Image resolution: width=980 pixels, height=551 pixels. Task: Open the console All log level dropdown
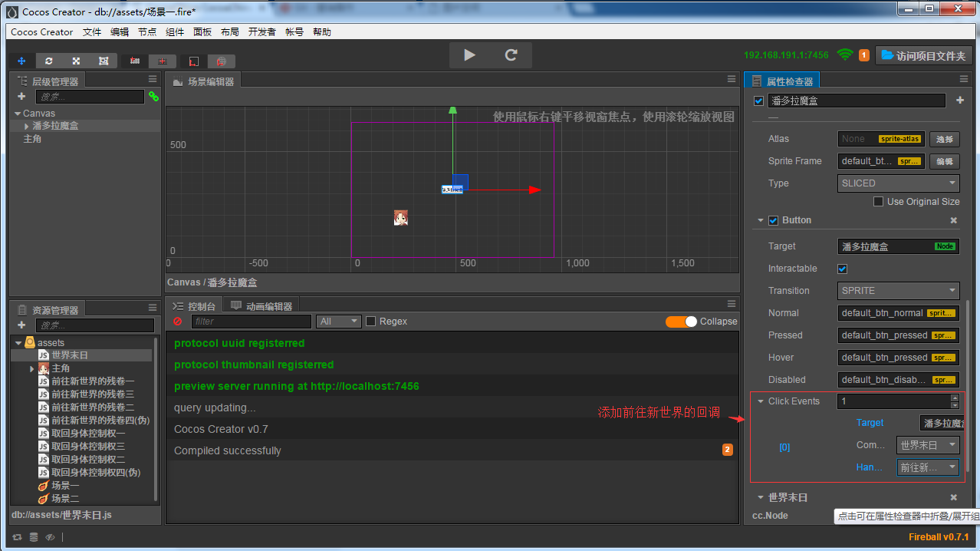339,322
